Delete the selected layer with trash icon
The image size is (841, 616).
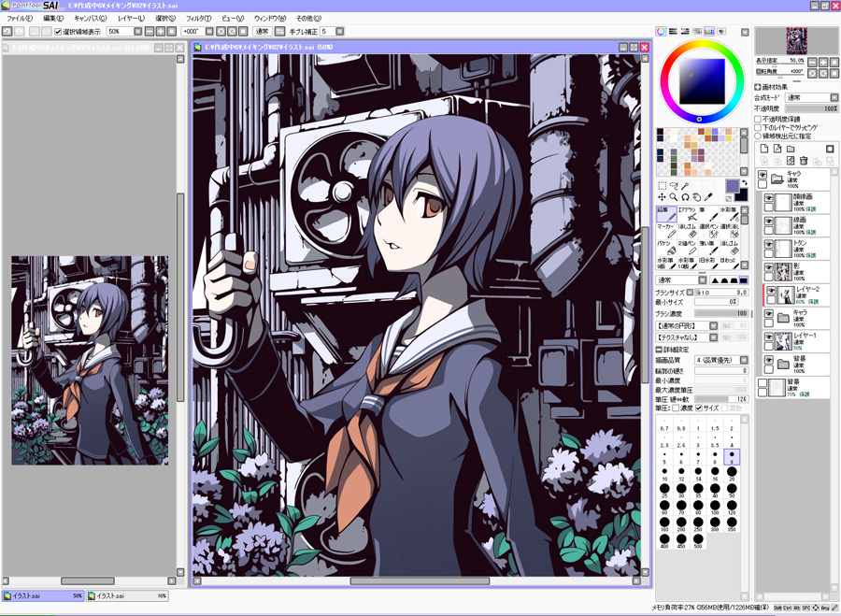point(804,161)
